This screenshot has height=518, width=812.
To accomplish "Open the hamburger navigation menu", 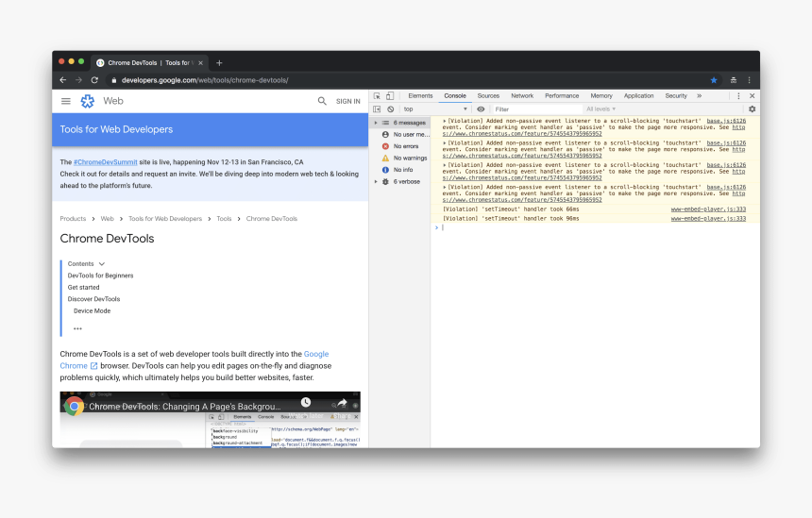I will tap(66, 101).
